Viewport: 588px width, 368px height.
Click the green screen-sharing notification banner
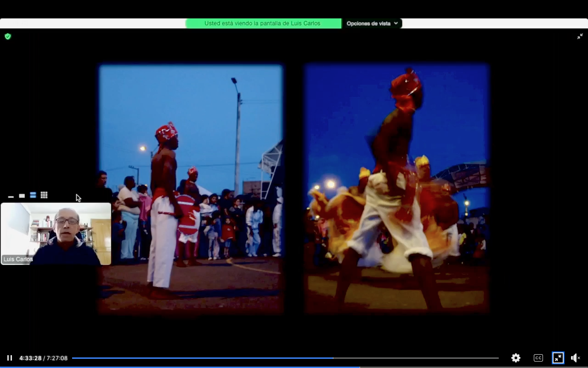point(263,23)
